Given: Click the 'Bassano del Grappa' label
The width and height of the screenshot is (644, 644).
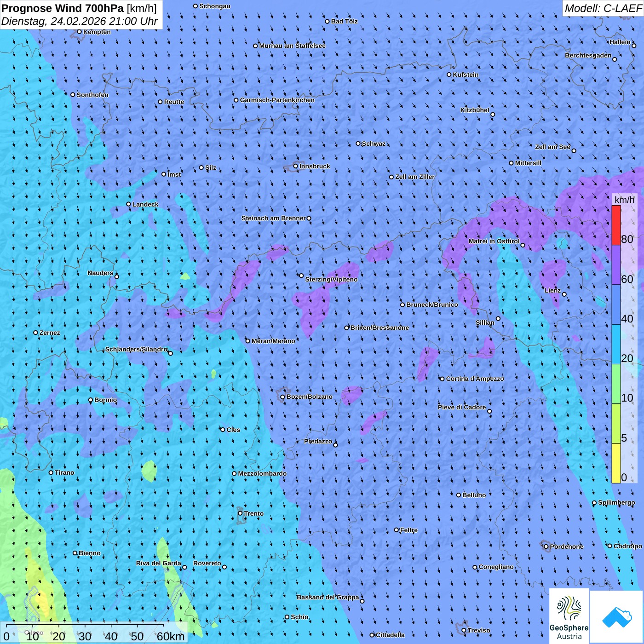Looking at the screenshot, I should [x=328, y=597].
